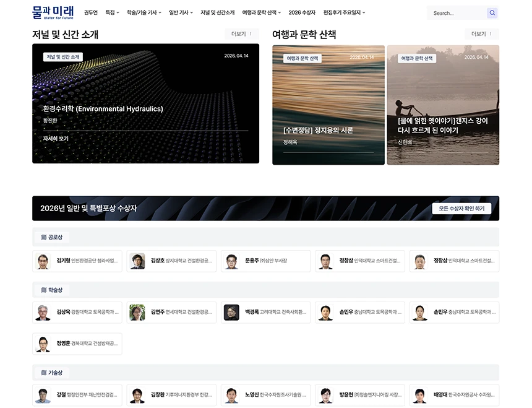Image resolution: width=532 pixels, height=408 pixels.
Task: Click 모든 수상자 확인 하기 button
Action: tap(461, 209)
